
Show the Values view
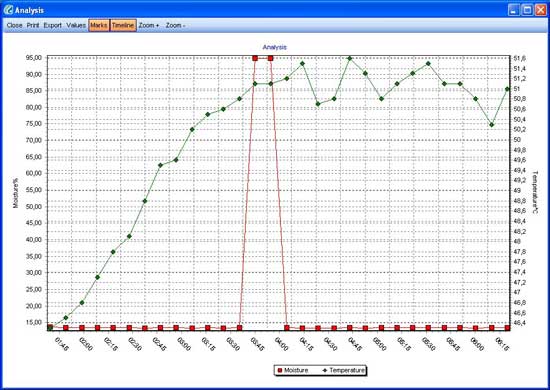click(76, 25)
